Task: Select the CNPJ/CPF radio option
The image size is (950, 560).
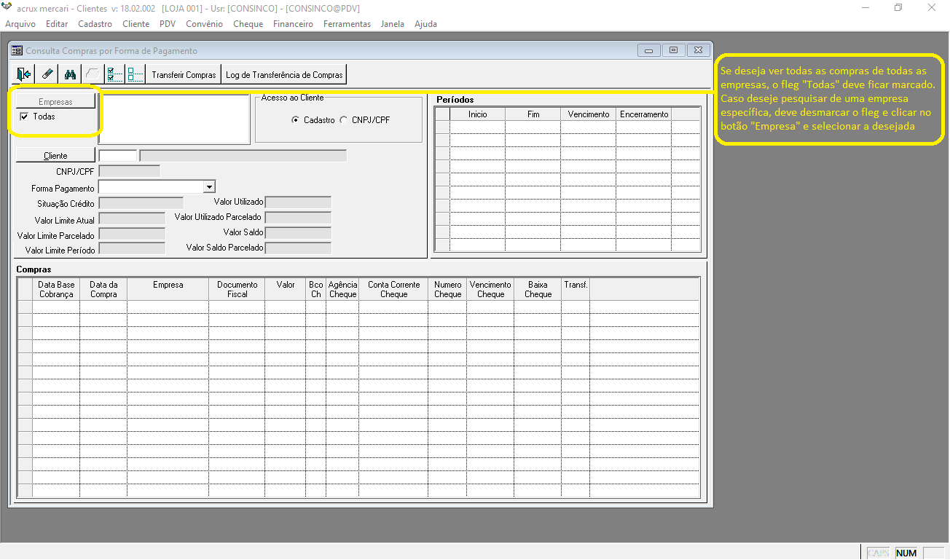Action: tap(344, 120)
